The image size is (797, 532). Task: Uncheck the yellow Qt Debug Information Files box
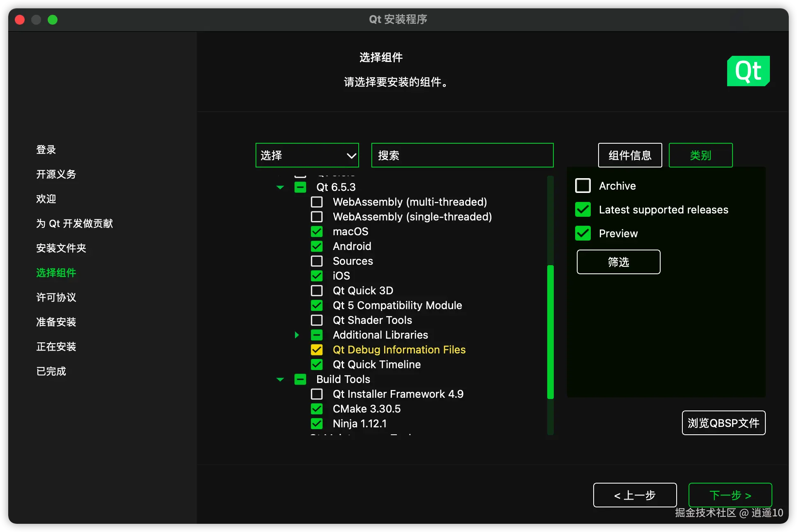pyautogui.click(x=317, y=350)
